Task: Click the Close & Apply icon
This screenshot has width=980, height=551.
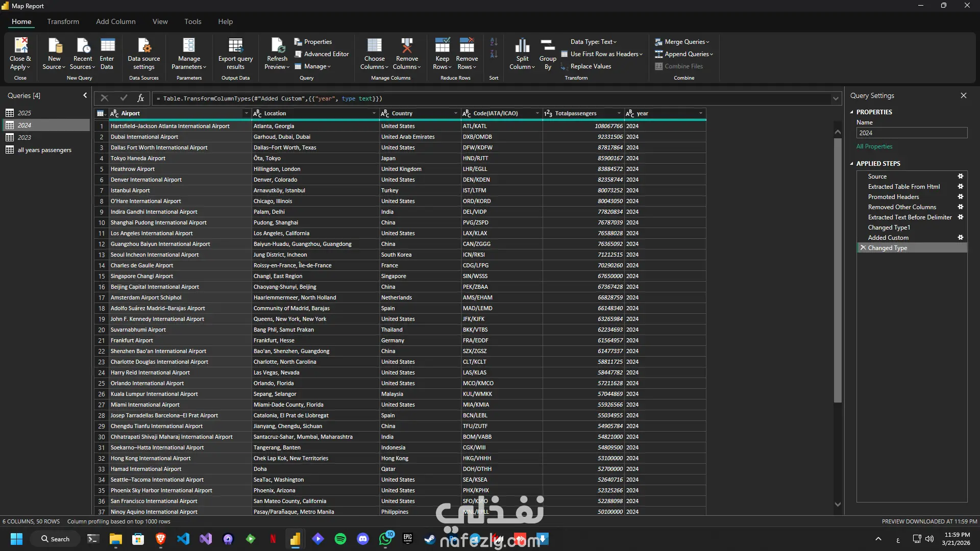Action: point(20,46)
